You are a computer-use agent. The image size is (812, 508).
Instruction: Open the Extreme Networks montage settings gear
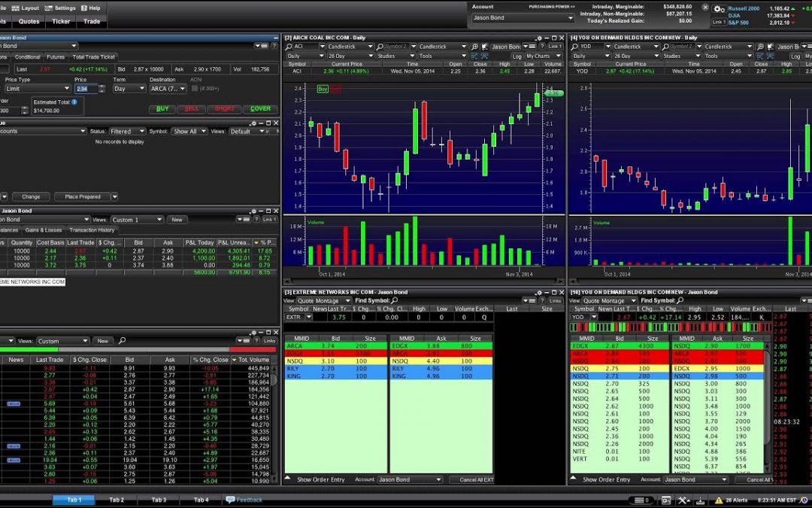click(x=538, y=292)
